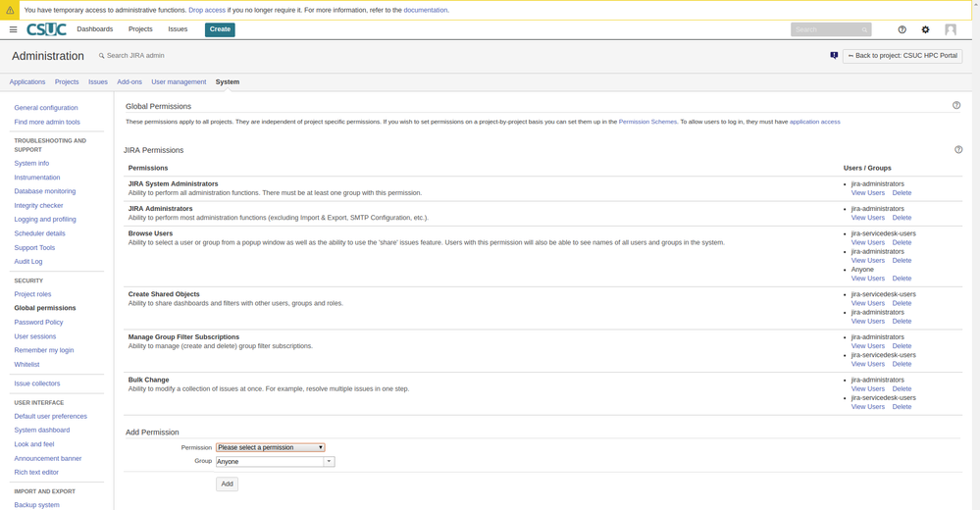Delete jira-administrators from Manage Group Filter Subscriptions
The image size is (980, 510).
[902, 346]
